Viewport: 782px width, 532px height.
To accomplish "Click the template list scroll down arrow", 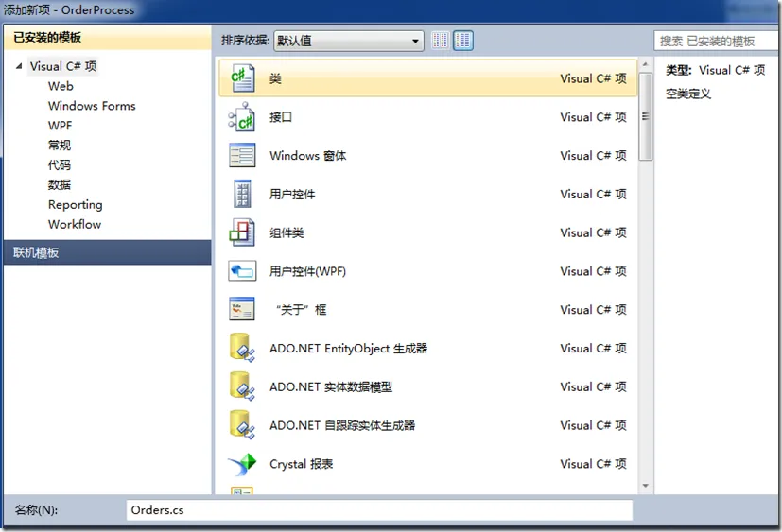I will [645, 486].
